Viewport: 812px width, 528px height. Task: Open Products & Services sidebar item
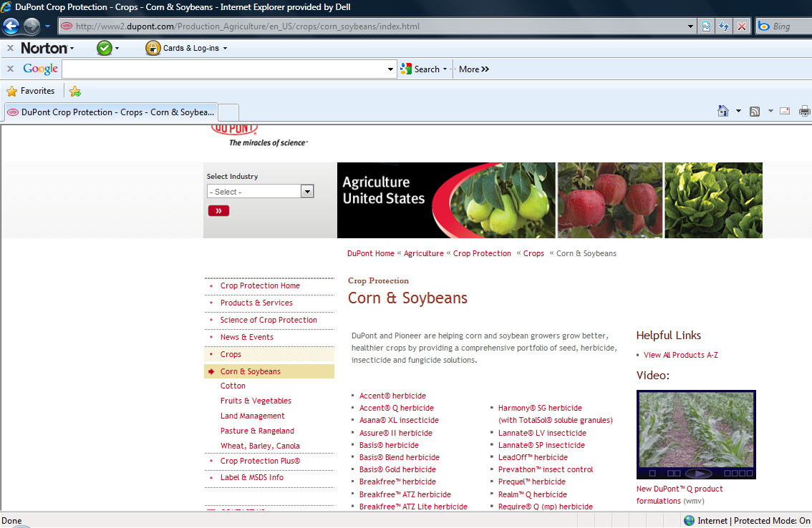[256, 303]
